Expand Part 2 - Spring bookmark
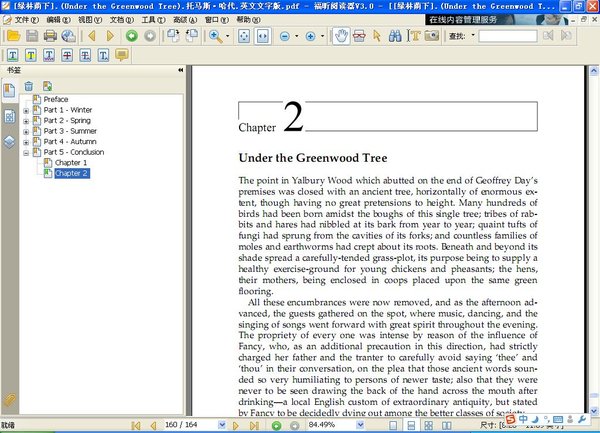The height and width of the screenshot is (433, 600). click(26, 121)
